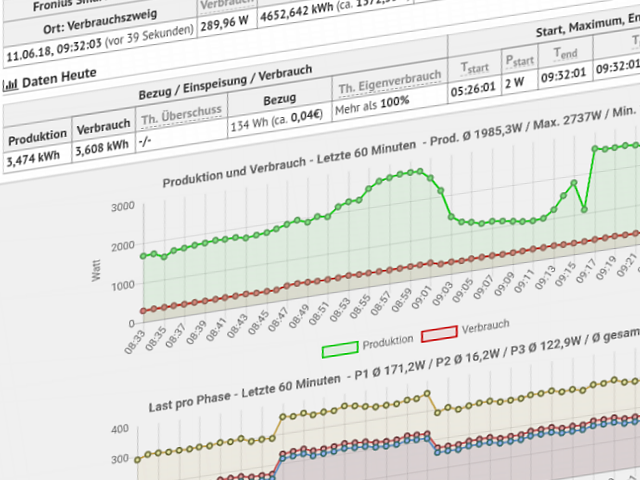Select the Verbrauch value 3,608 kWh
Viewport: 640px width, 480px height.
point(102,148)
